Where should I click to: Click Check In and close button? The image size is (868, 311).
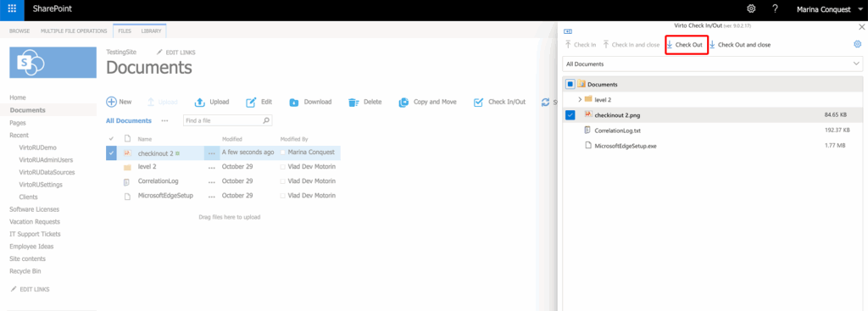click(631, 45)
